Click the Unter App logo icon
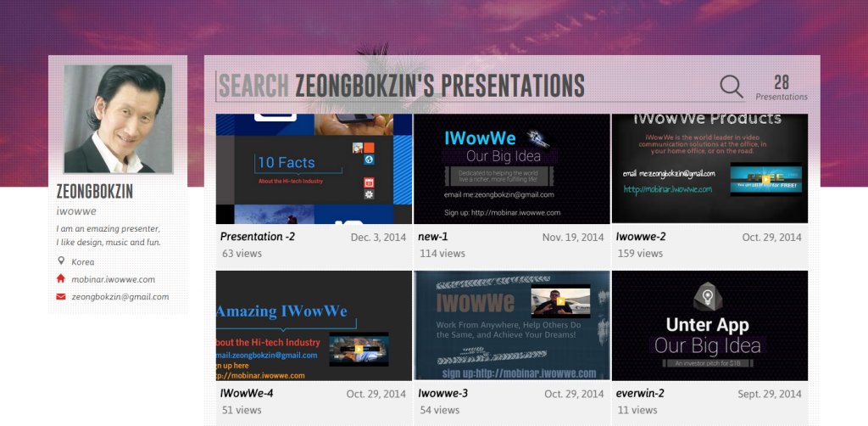This screenshot has width=868, height=426. tap(708, 297)
